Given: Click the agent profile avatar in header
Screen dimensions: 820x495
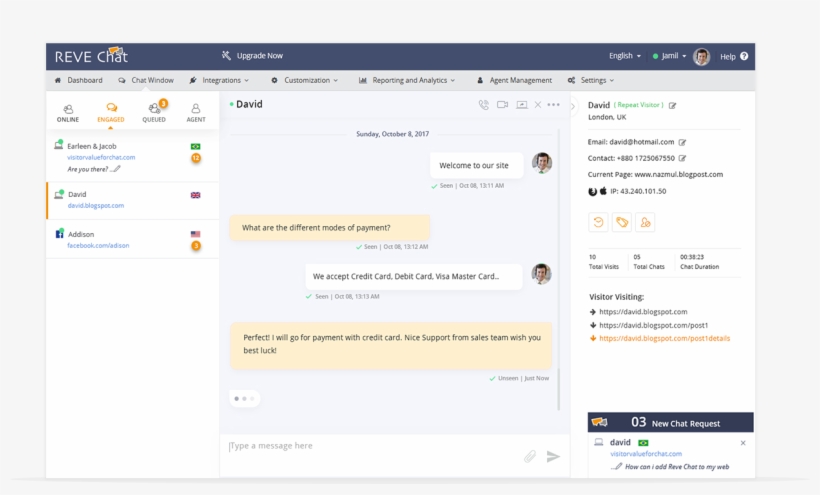Looking at the screenshot, I should click(x=701, y=56).
